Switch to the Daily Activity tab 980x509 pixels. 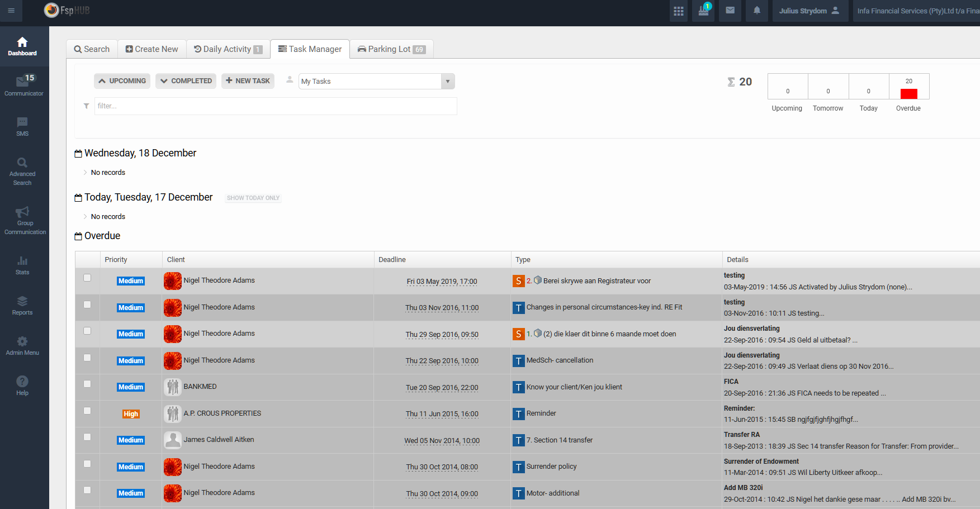point(228,49)
